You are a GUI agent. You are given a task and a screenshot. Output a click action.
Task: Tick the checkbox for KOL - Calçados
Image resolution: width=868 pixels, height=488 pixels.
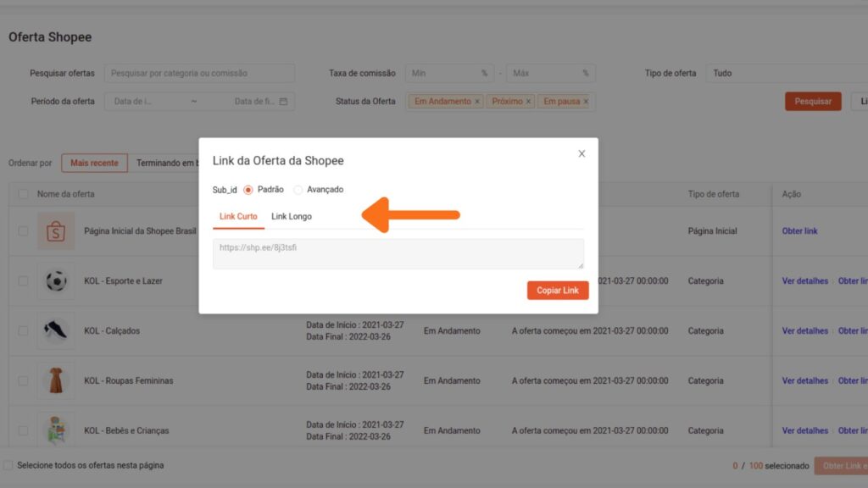[x=23, y=331]
